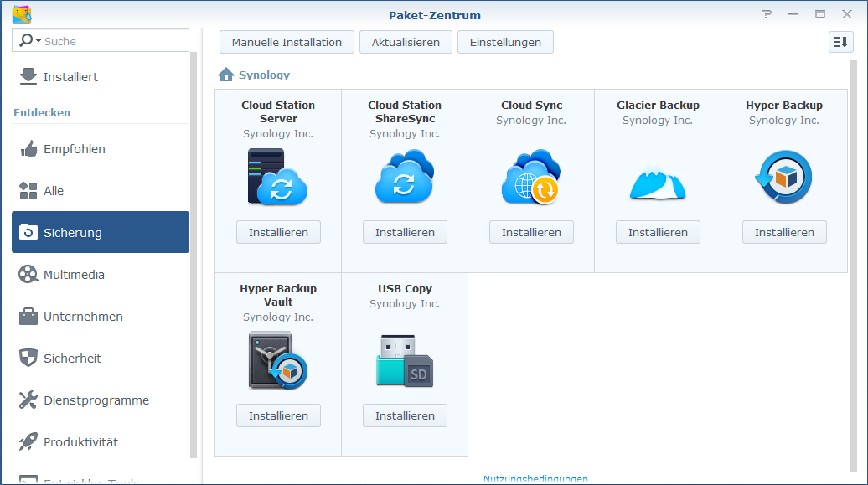The height and width of the screenshot is (485, 868).
Task: Click the Sicherung backup icon in sidebar
Action: 28,232
